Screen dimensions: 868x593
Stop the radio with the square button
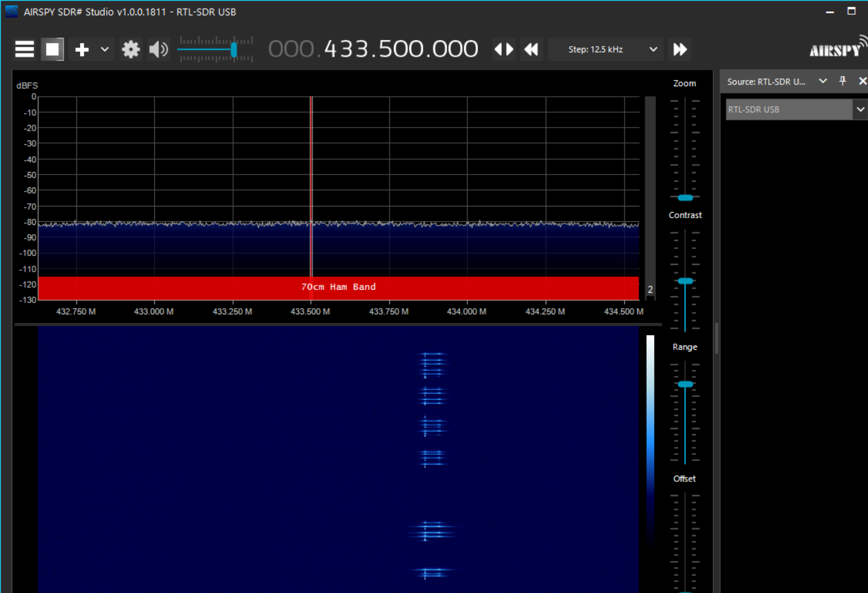(53, 49)
